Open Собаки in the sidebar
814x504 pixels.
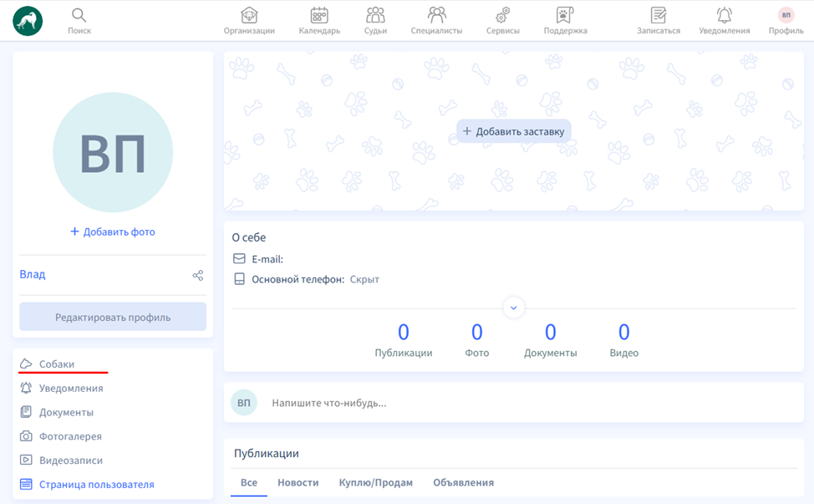(x=56, y=364)
